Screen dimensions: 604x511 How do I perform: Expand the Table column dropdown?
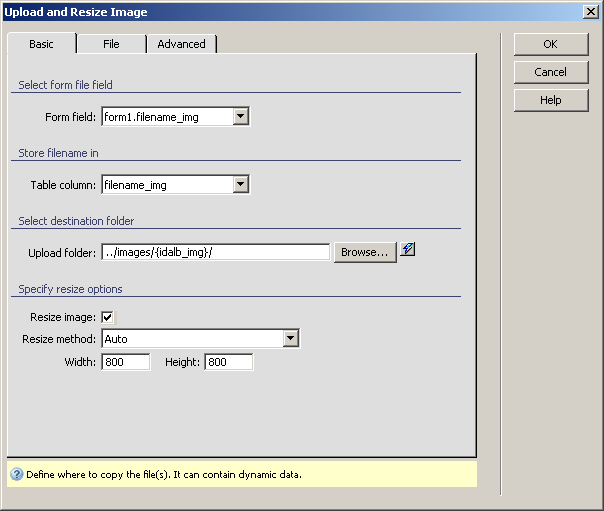[x=240, y=184]
